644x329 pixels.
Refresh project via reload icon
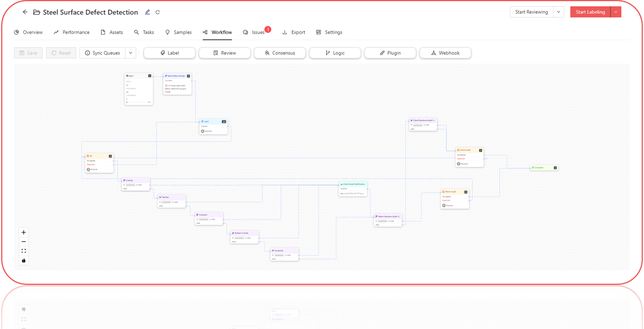click(x=158, y=12)
